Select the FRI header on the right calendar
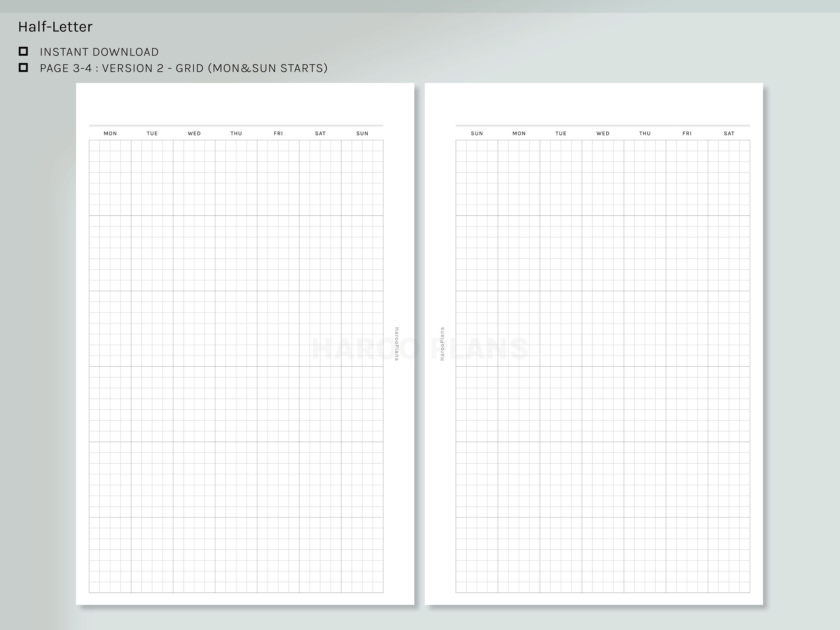This screenshot has height=630, width=840. tap(687, 133)
